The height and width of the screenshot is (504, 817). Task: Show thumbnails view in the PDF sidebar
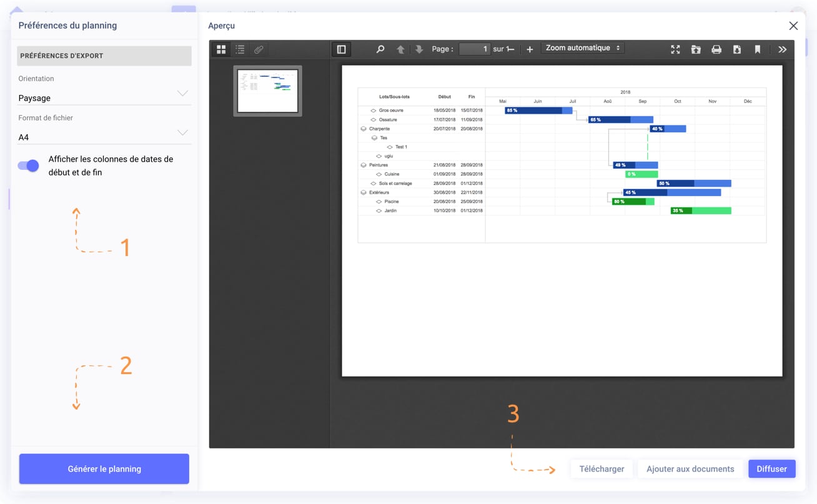221,49
